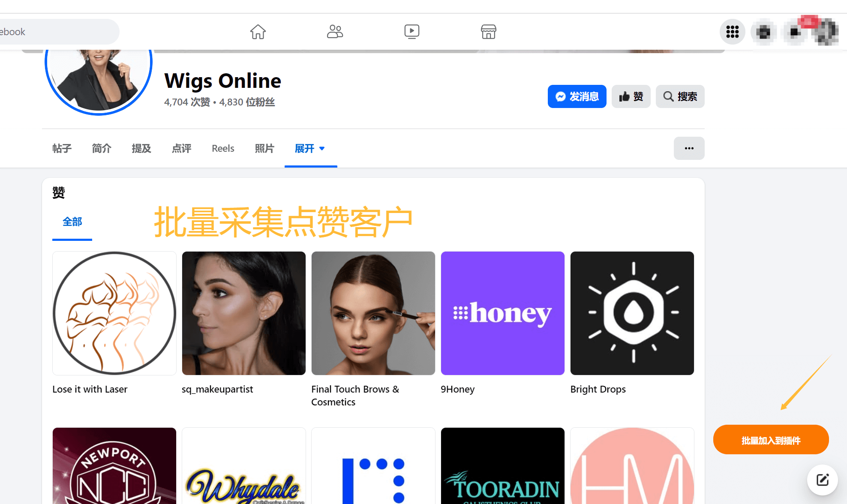Open the Watch video icon
This screenshot has width=847, height=504.
[x=412, y=32]
